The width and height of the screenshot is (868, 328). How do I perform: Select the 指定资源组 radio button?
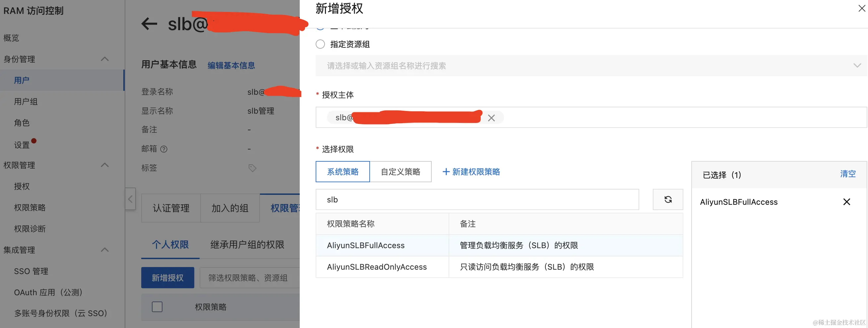click(x=320, y=44)
